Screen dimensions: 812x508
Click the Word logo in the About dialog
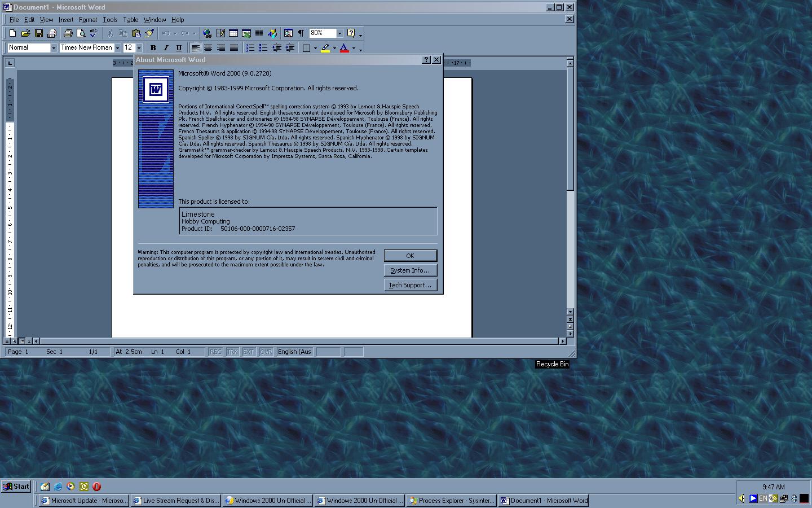point(156,90)
